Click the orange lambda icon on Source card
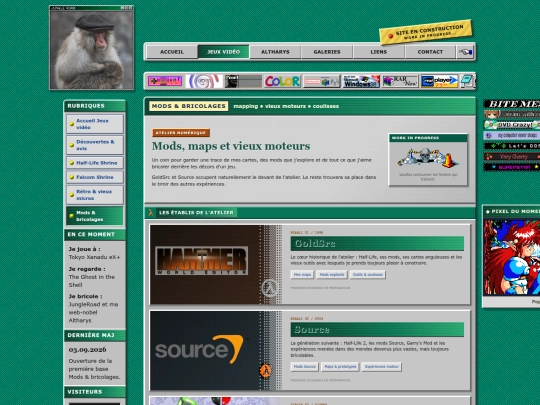The width and height of the screenshot is (540, 405). 266,371
